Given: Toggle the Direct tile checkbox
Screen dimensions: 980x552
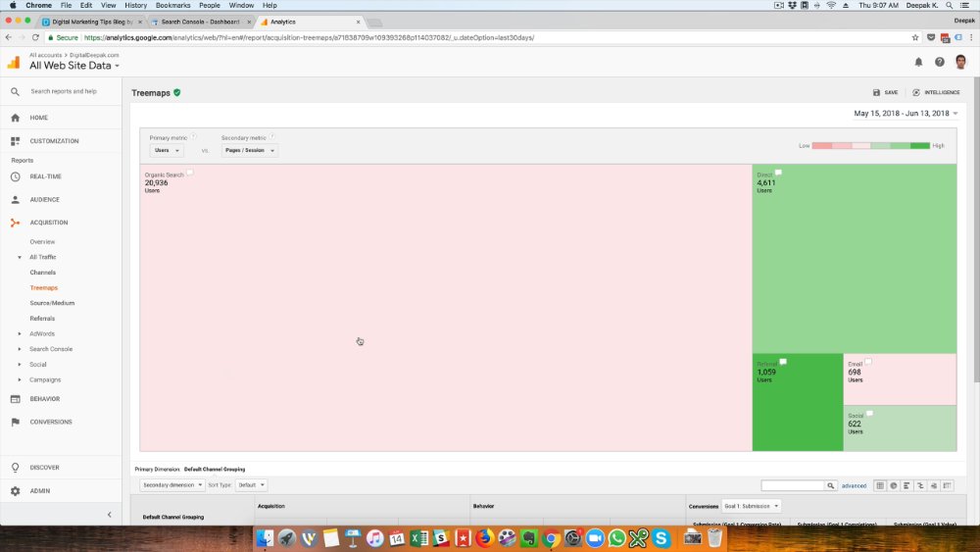Looking at the screenshot, I should (778, 173).
